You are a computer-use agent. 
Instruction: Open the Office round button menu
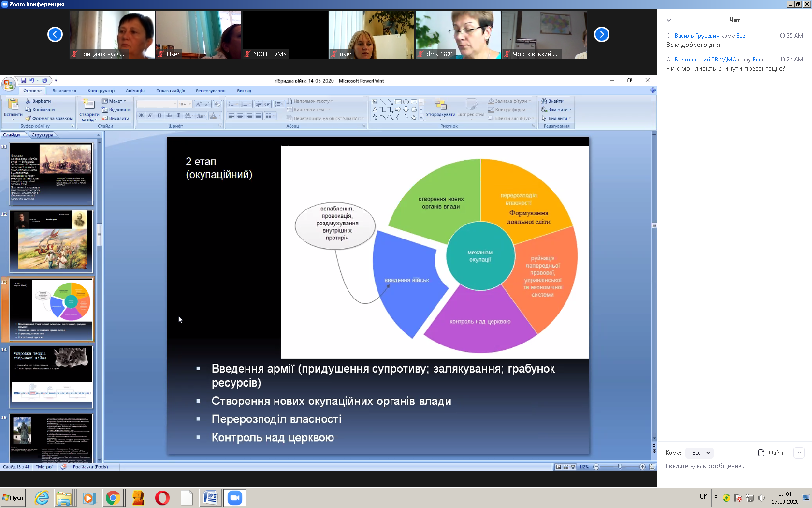point(9,85)
